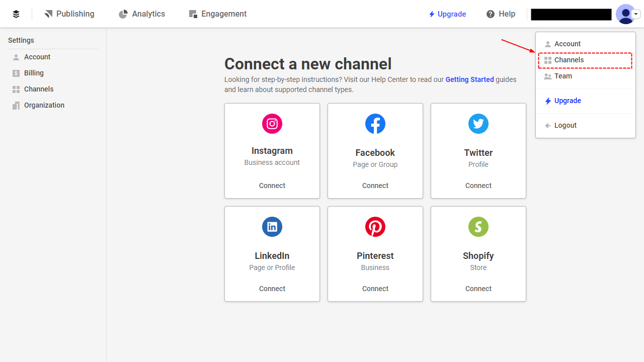Click the LinkedIn logo icon
The width and height of the screenshot is (644, 362).
[x=272, y=227]
